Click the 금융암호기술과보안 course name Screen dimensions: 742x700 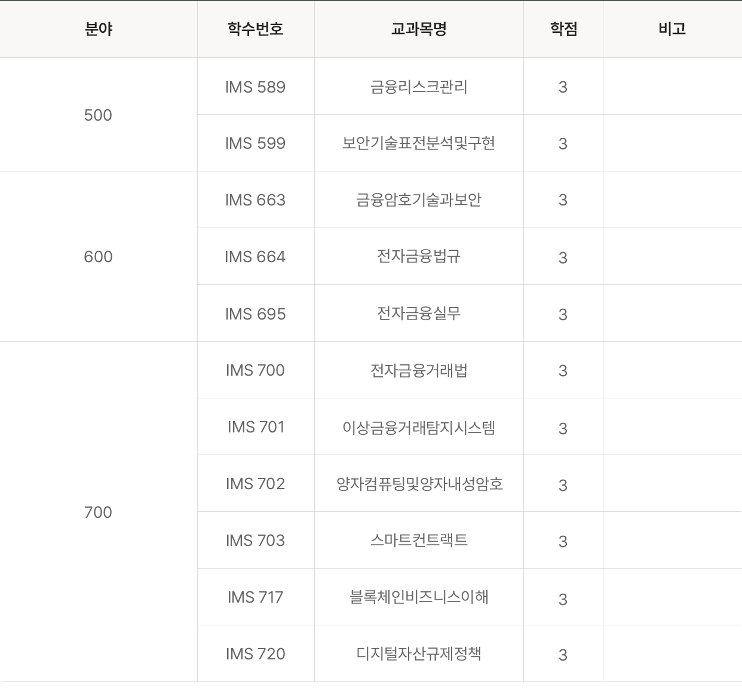click(419, 200)
